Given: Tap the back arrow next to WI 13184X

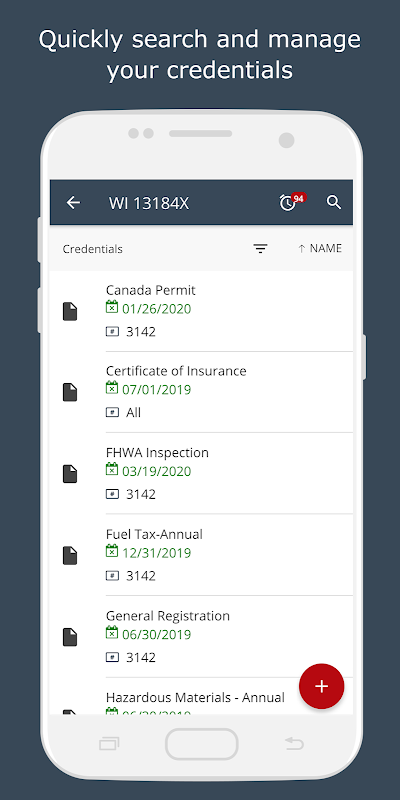Looking at the screenshot, I should (73, 203).
